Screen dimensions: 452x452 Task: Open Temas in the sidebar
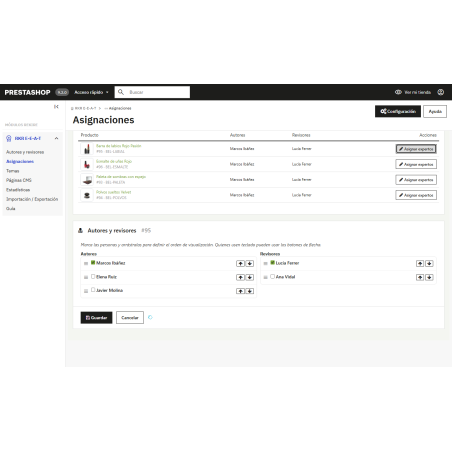13,171
